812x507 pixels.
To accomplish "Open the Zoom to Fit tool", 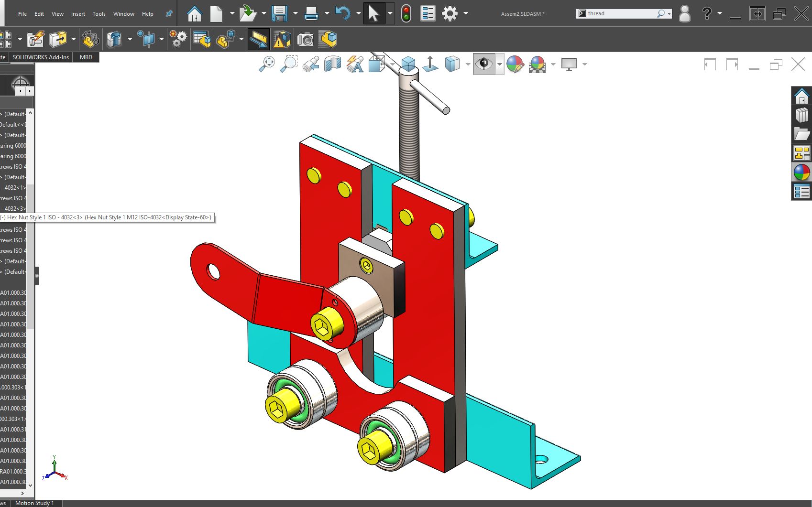I will tap(267, 64).
